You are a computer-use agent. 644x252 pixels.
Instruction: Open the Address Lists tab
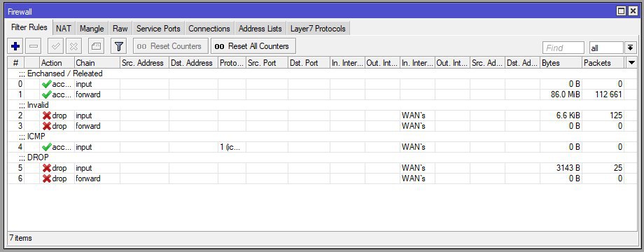(x=260, y=29)
